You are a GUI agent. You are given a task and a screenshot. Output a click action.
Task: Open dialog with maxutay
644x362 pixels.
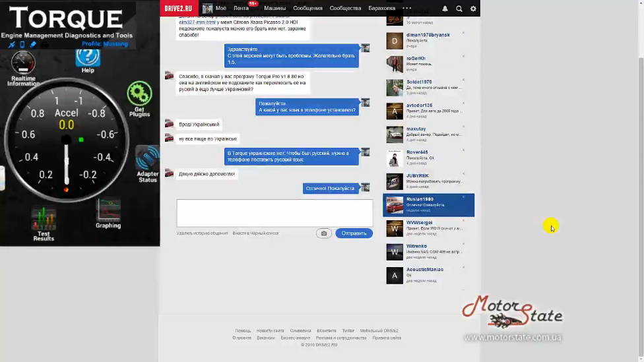click(x=428, y=135)
